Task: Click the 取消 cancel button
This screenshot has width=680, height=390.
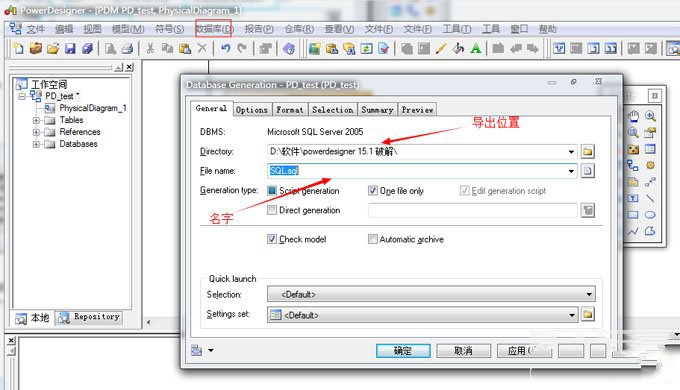Action: pyautogui.click(x=463, y=351)
